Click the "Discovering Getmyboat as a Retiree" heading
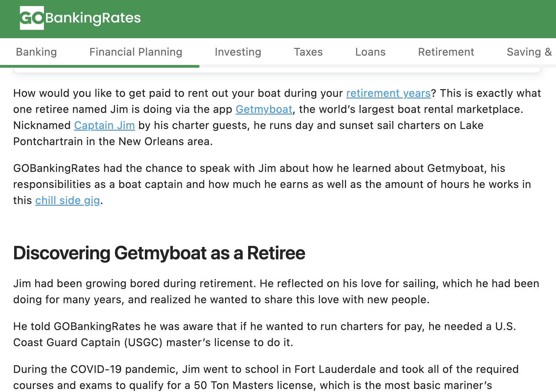 pyautogui.click(x=159, y=253)
